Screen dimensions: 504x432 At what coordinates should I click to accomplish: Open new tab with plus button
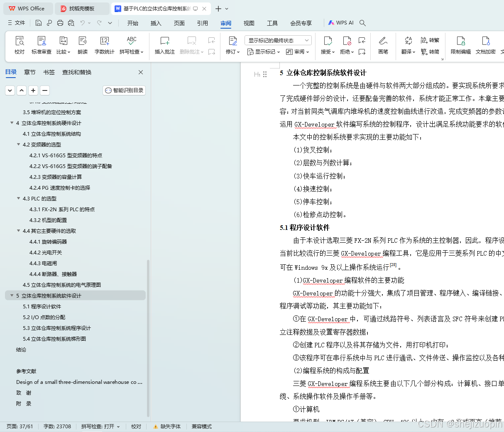coord(218,8)
